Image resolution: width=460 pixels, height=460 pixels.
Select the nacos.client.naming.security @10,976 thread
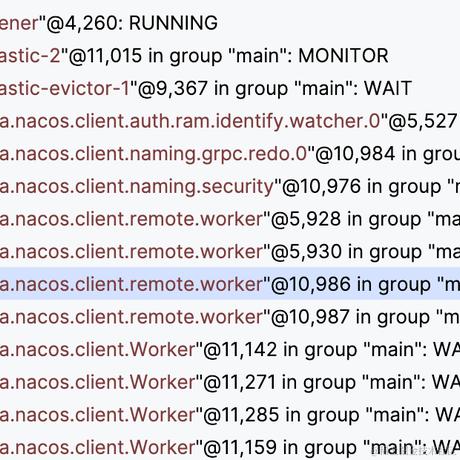click(230, 186)
